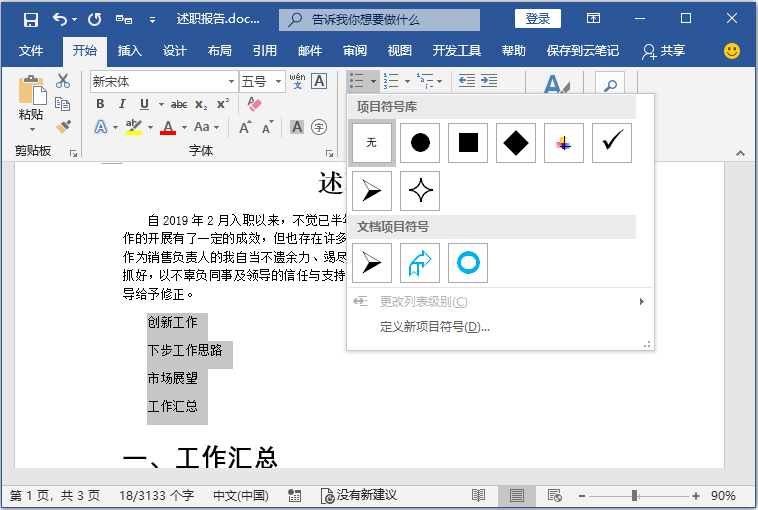Click Decrease Indent icon
This screenshot has width=758, height=510.
[466, 81]
